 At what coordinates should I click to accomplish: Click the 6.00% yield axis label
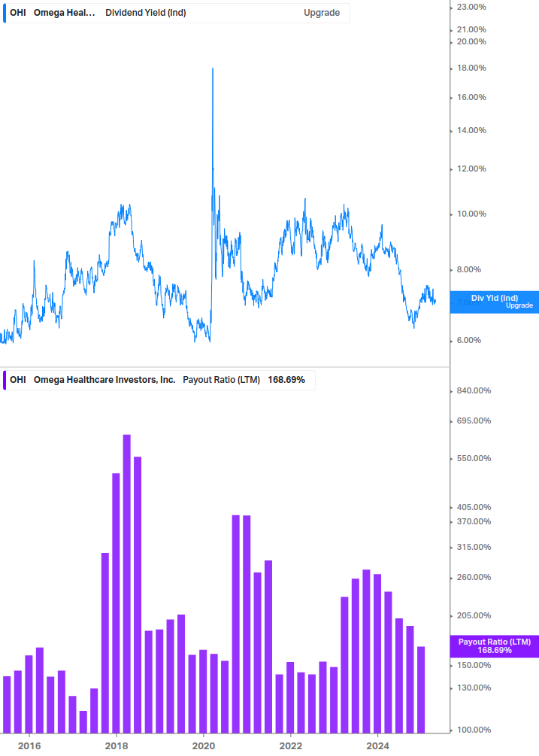point(468,341)
